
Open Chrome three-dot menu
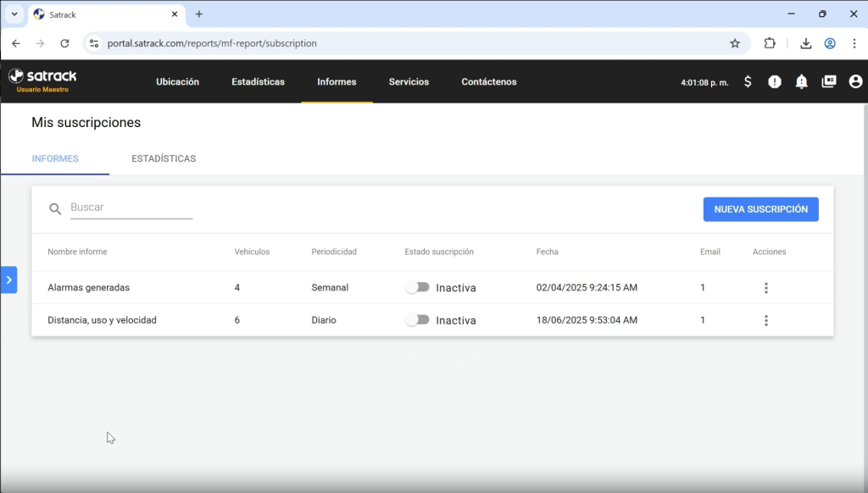click(x=854, y=43)
